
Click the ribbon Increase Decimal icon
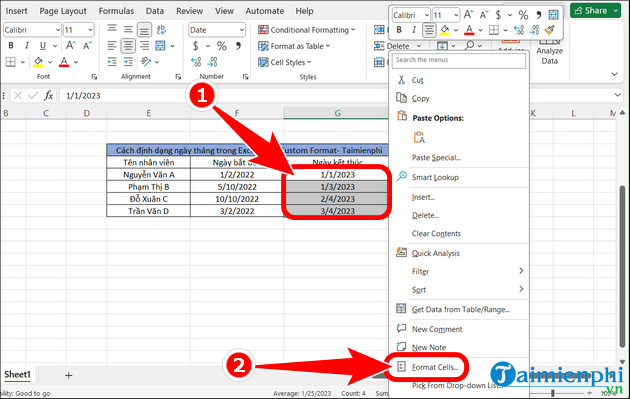click(196, 62)
